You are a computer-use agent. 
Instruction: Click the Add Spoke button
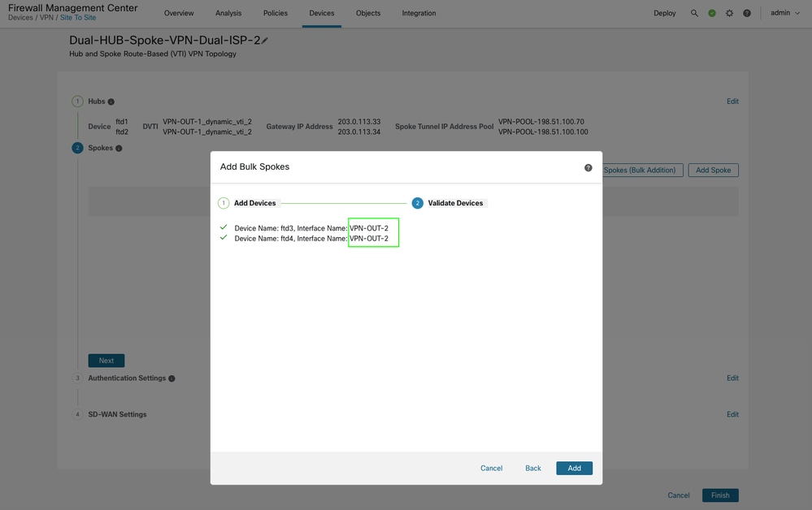(x=713, y=171)
